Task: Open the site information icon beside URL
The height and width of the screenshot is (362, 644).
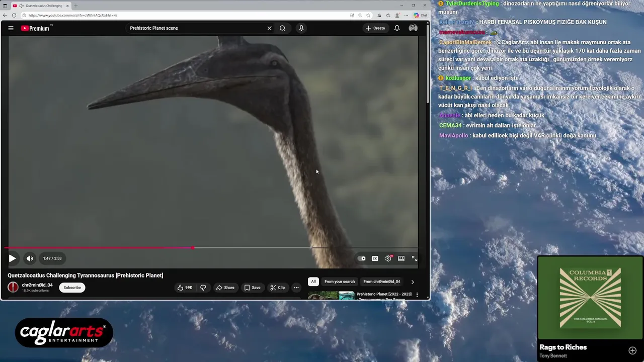Action: coord(24,15)
